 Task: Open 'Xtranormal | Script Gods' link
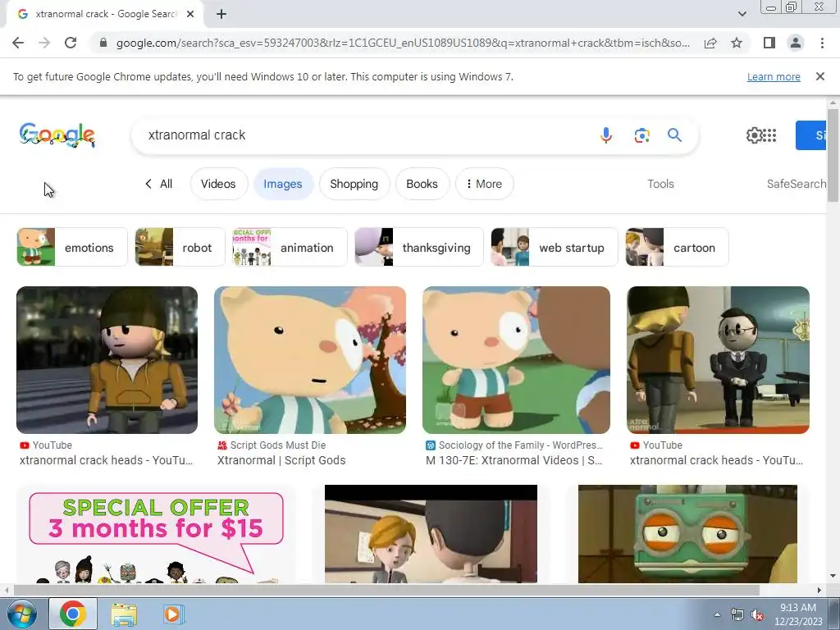[x=281, y=460]
